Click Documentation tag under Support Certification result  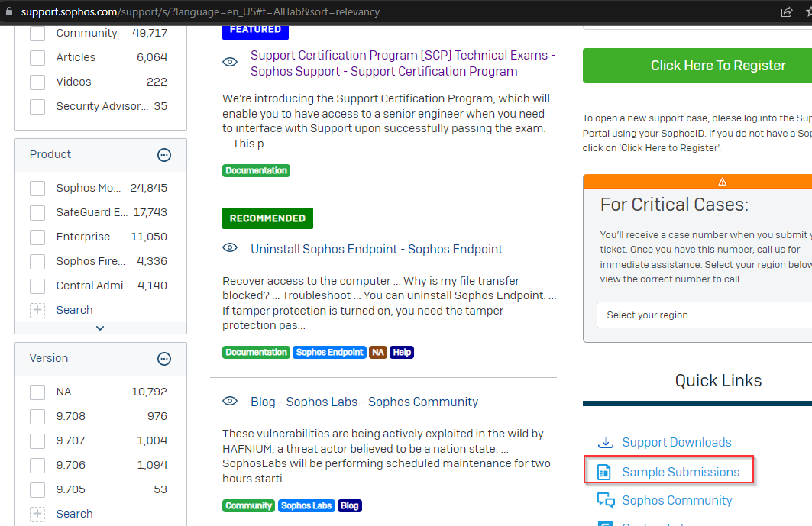pyautogui.click(x=257, y=170)
